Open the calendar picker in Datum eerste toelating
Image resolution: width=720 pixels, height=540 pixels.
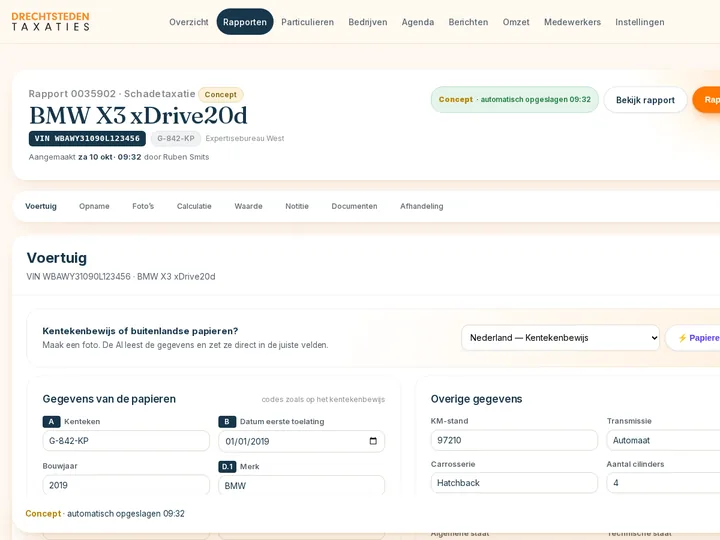[x=373, y=441]
